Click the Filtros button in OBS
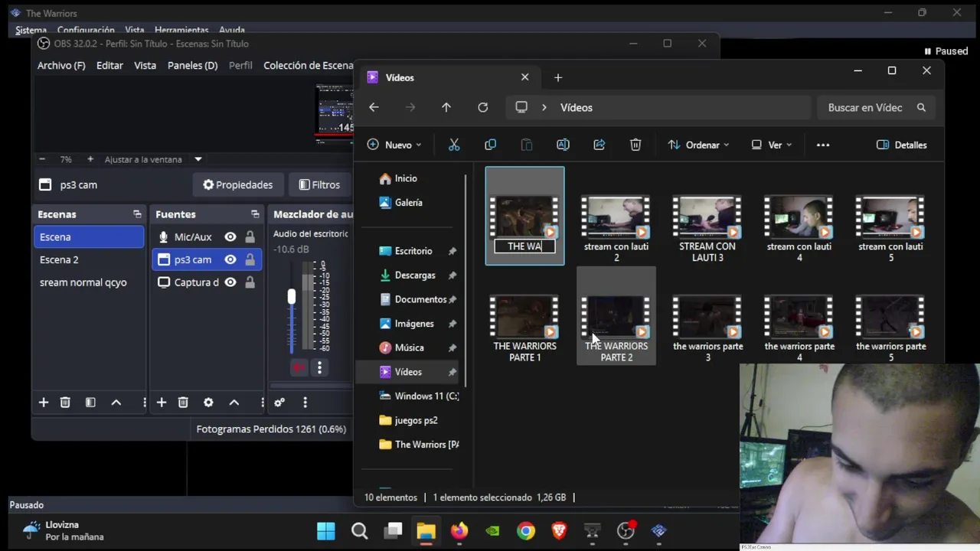Image resolution: width=980 pixels, height=551 pixels. tap(319, 184)
